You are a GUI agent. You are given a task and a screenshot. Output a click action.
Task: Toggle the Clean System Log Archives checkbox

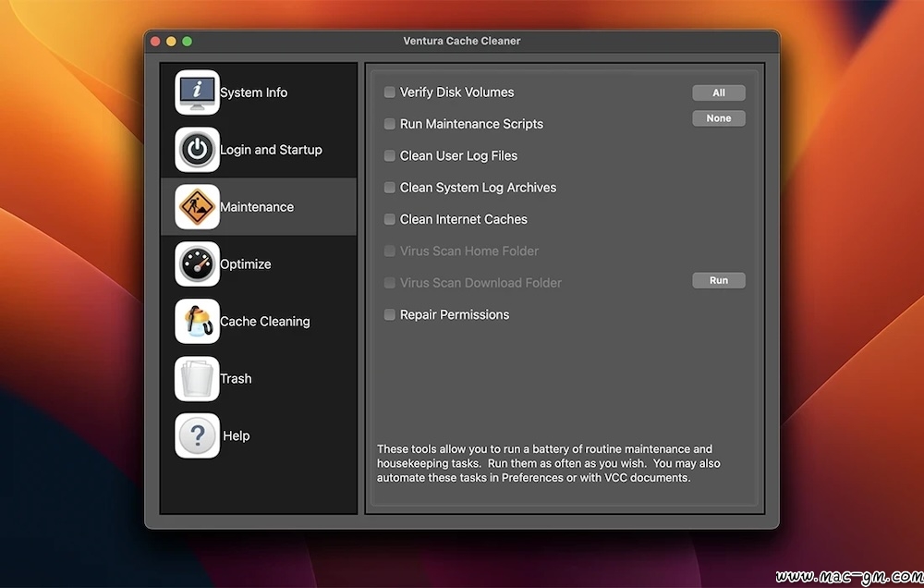[390, 188]
